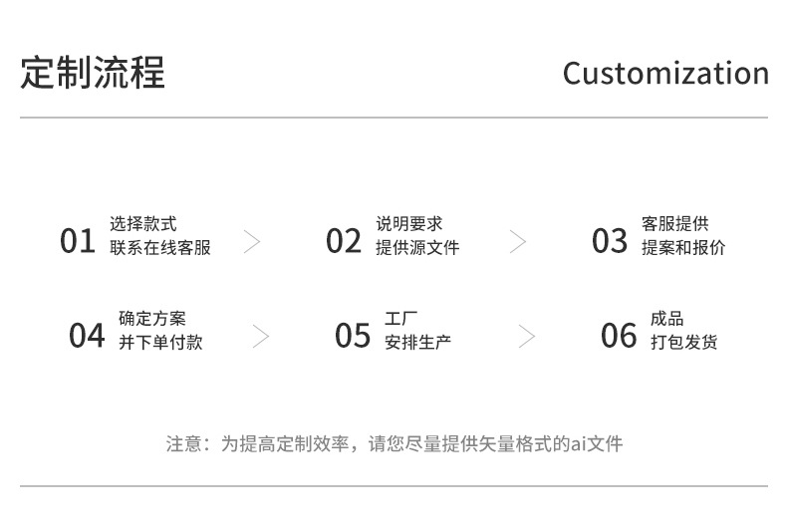Click the arrow after step 01

(x=252, y=241)
